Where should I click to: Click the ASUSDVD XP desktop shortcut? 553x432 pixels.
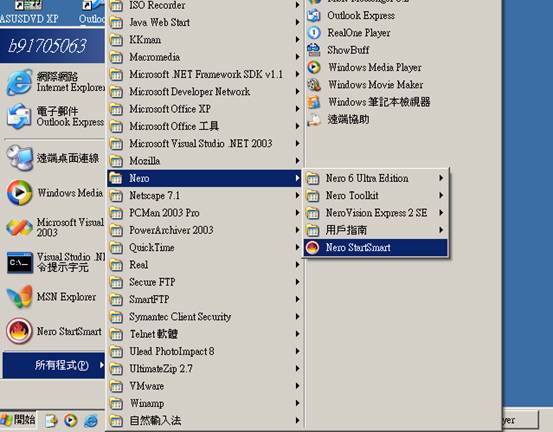(x=29, y=12)
